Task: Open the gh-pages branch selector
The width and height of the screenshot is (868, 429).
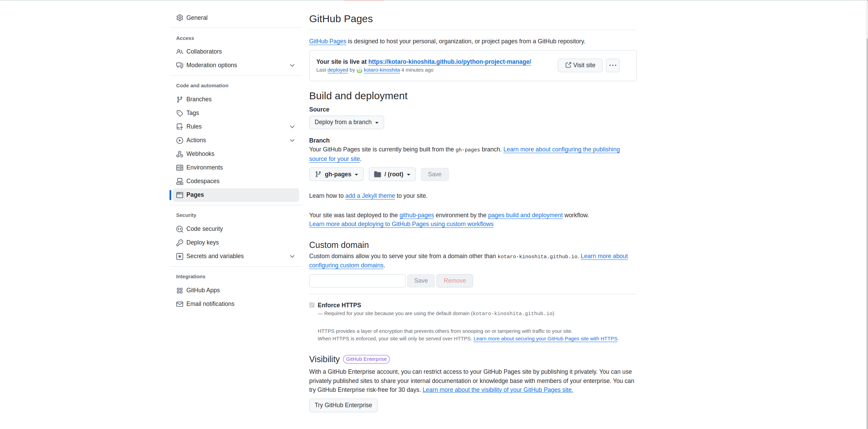Action: 336,175
